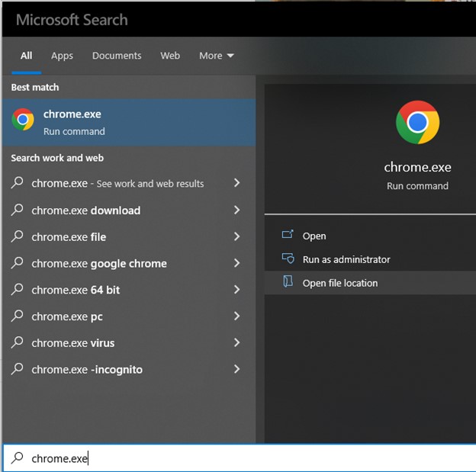The height and width of the screenshot is (472, 476).
Task: Expand the 'See work and web results' chevron
Action: (236, 183)
